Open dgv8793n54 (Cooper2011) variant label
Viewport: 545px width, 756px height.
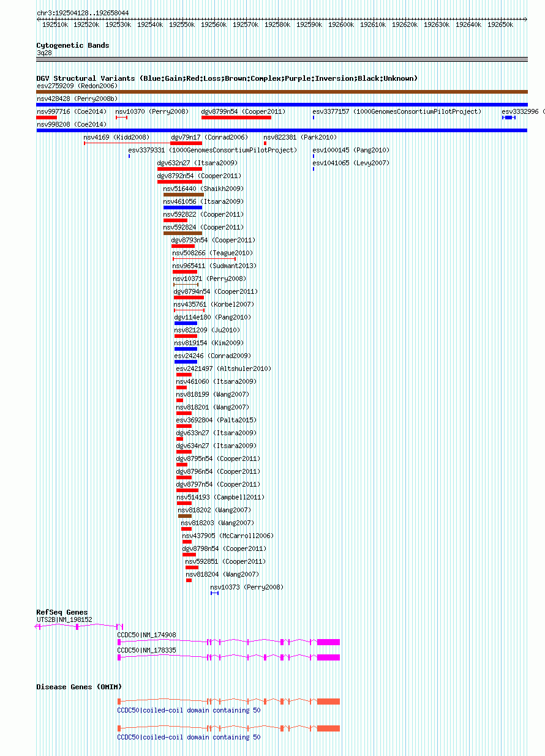213,240
